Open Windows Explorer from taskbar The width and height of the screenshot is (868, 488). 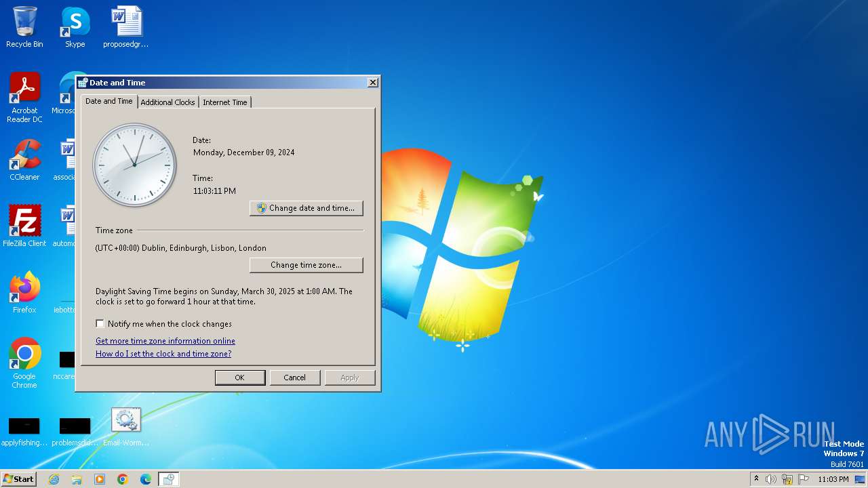pyautogui.click(x=77, y=479)
